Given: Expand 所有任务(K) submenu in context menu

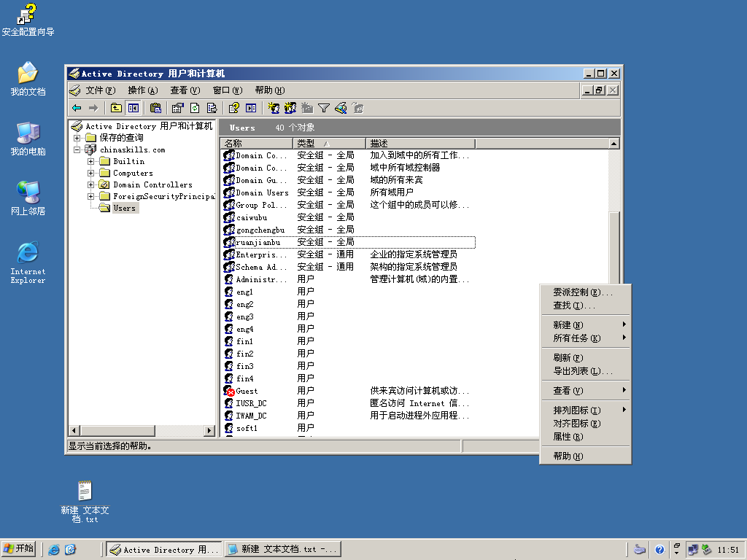Looking at the screenshot, I should (x=586, y=338).
